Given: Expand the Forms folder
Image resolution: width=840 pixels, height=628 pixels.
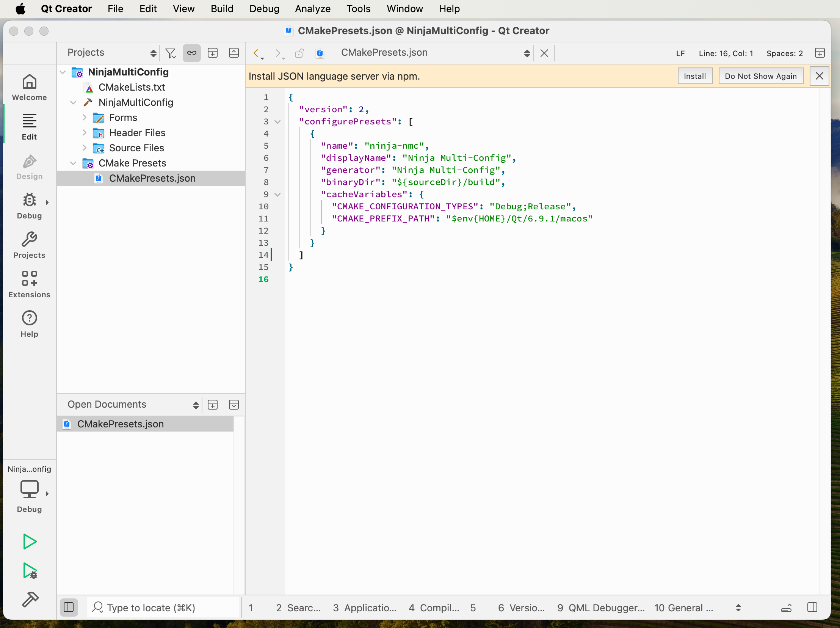Looking at the screenshot, I should 84,118.
